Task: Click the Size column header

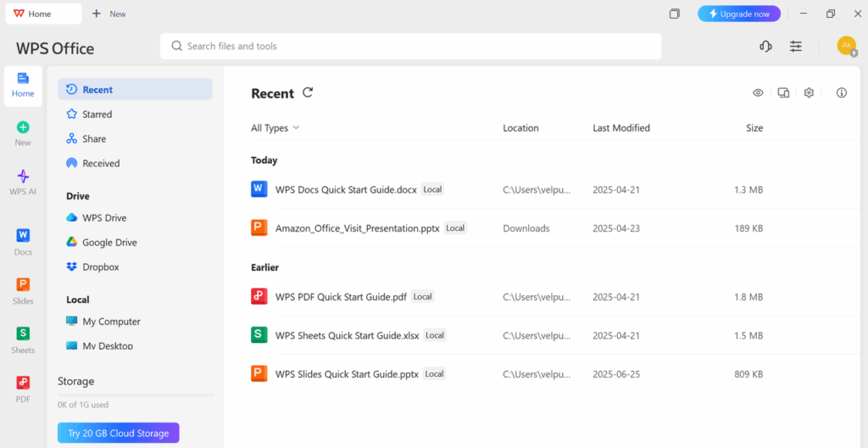Action: coord(754,128)
